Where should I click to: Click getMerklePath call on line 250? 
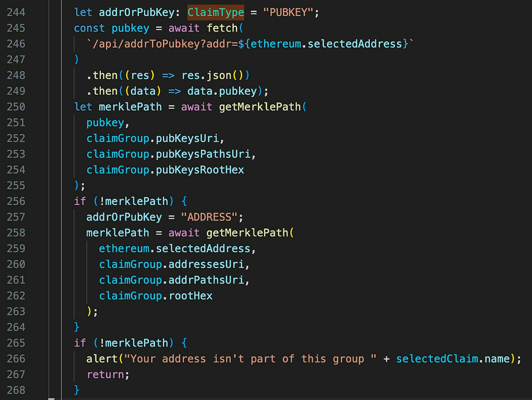tap(260, 107)
